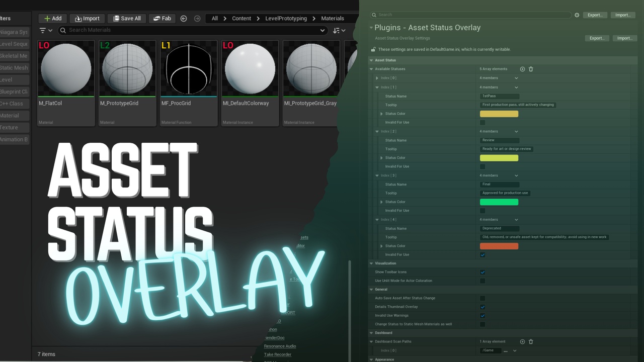Empty the Available Statuses array with trash icon
The height and width of the screenshot is (362, 644).
[x=531, y=69]
